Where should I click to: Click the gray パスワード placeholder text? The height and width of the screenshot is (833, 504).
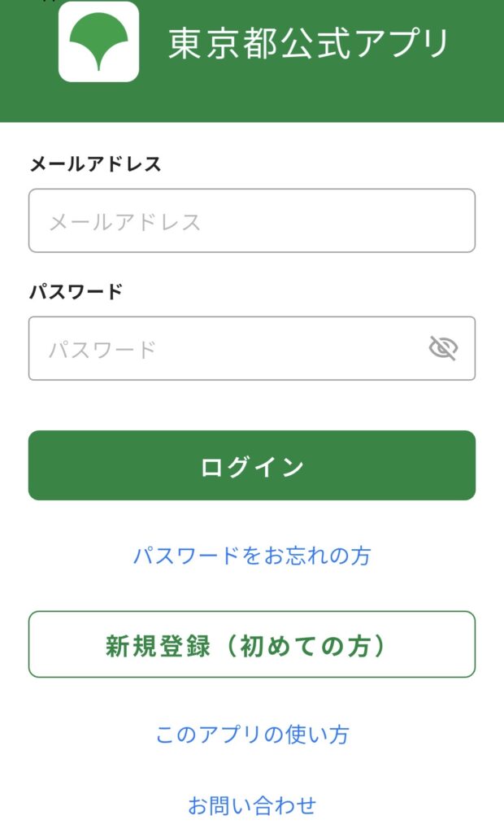point(102,350)
